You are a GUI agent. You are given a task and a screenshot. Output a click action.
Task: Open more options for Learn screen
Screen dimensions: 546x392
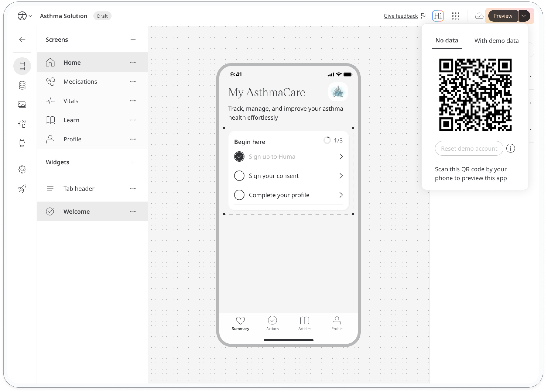click(x=133, y=120)
